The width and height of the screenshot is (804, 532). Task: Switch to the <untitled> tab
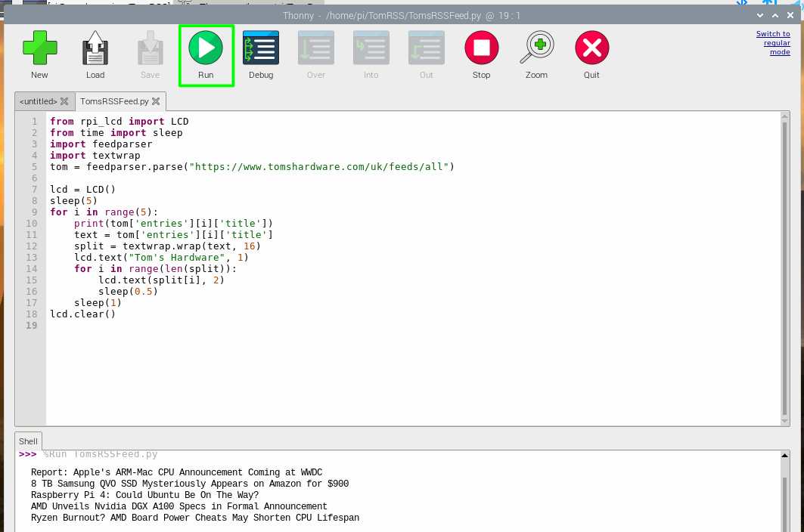36,101
